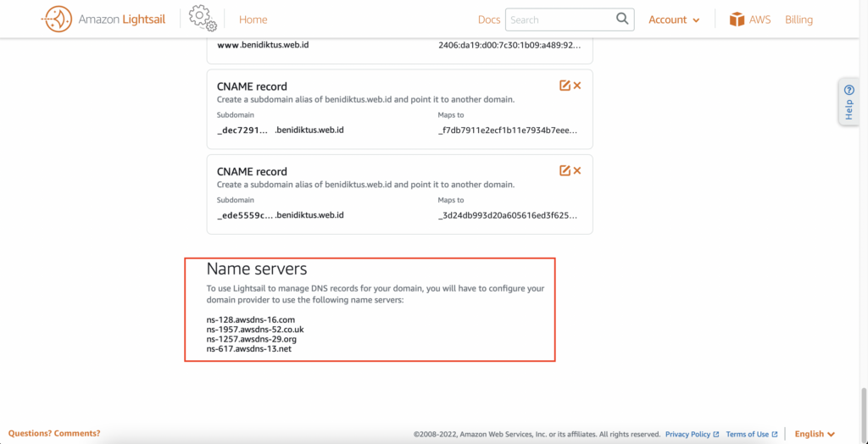Click the Name servers heading

256,269
